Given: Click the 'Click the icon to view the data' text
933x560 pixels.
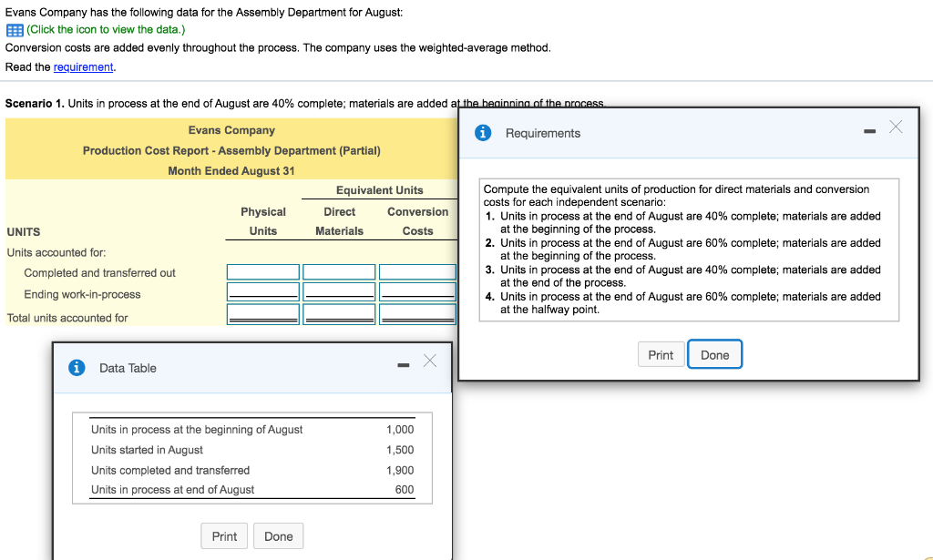Looking at the screenshot, I should tap(106, 29).
